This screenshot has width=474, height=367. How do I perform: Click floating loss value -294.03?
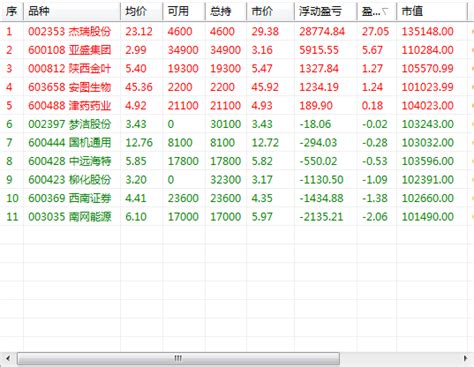tap(318, 143)
